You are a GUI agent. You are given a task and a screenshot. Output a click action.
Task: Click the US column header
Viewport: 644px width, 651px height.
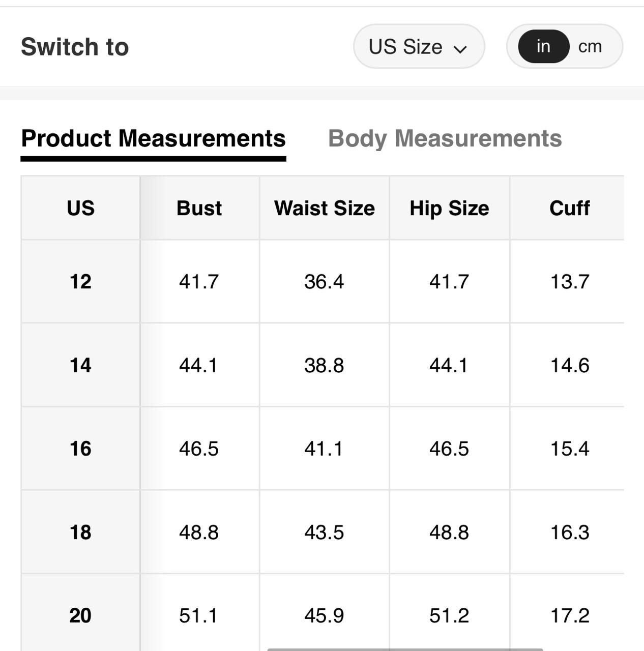pyautogui.click(x=80, y=208)
